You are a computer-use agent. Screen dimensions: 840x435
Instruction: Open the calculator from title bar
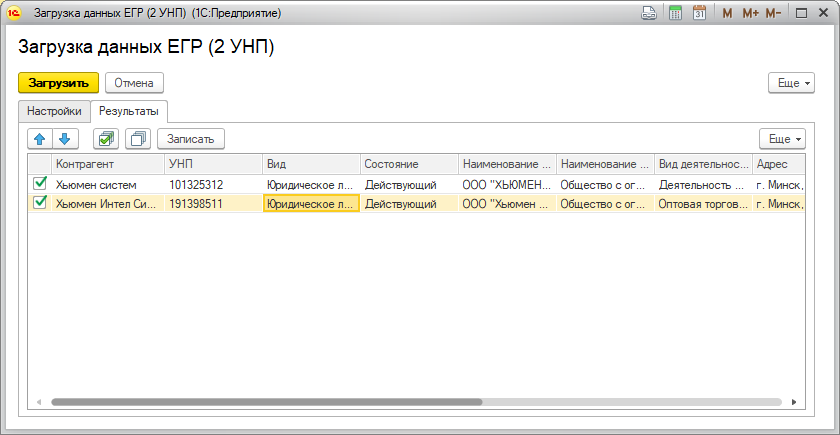point(675,13)
